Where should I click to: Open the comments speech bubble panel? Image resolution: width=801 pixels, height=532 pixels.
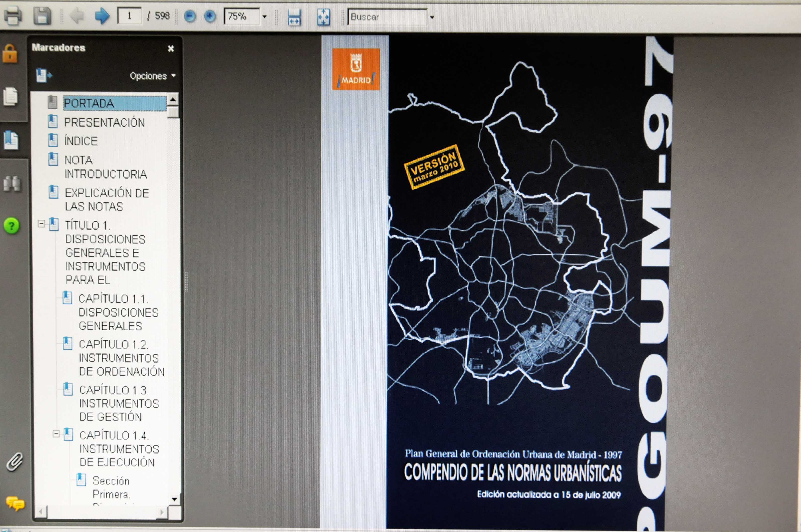tap(15, 503)
